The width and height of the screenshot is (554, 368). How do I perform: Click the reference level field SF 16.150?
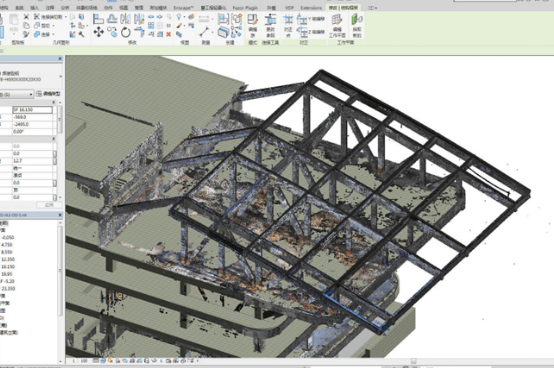pyautogui.click(x=33, y=110)
